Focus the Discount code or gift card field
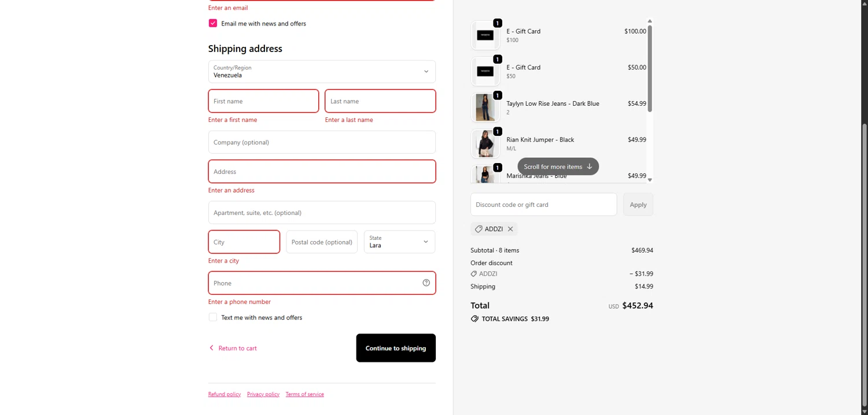The height and width of the screenshot is (415, 868). (543, 205)
